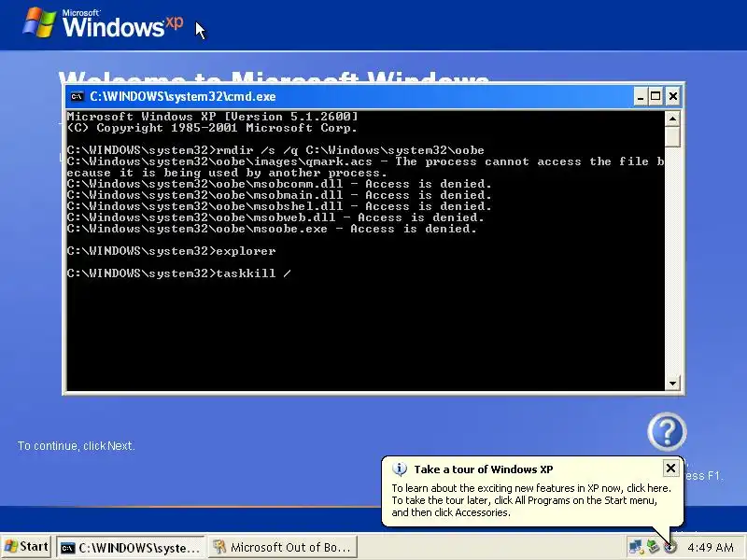
Task: Click the 'taskkill /' command line
Action: click(x=179, y=273)
